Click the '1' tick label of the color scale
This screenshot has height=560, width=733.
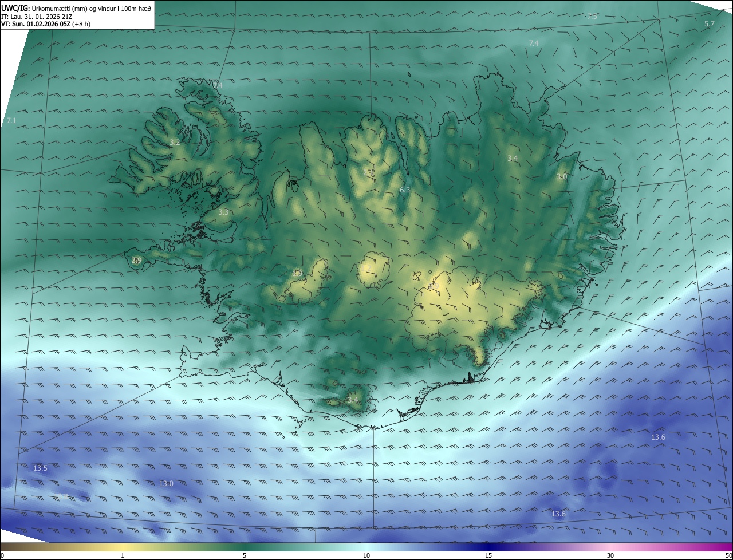(123, 555)
